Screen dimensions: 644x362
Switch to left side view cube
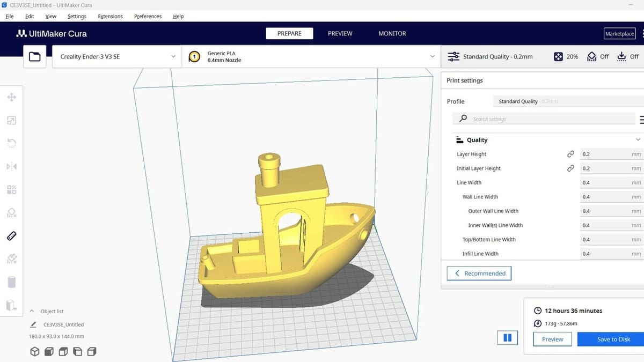click(x=77, y=352)
